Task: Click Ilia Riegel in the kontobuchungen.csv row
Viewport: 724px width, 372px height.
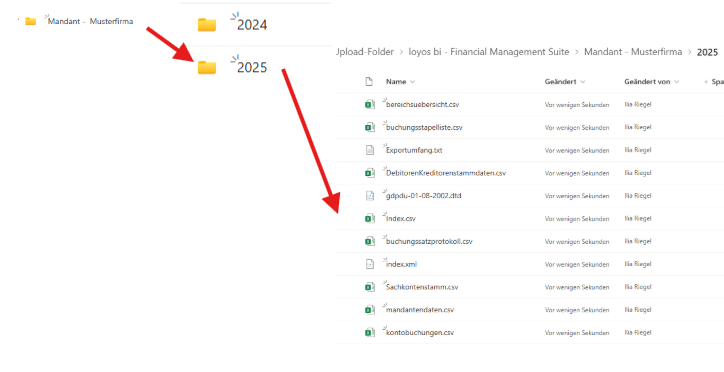Action: click(x=638, y=332)
